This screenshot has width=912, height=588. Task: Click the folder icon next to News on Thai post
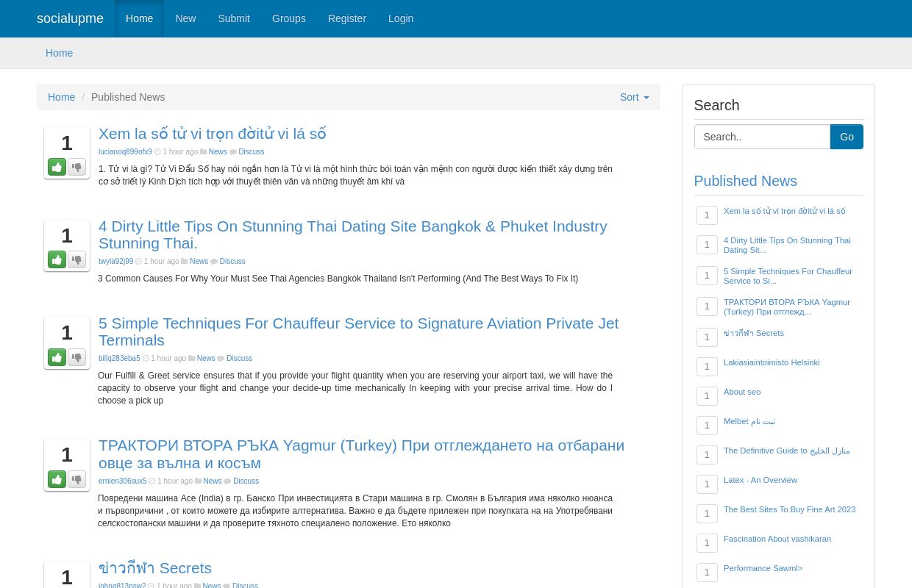[x=184, y=261]
